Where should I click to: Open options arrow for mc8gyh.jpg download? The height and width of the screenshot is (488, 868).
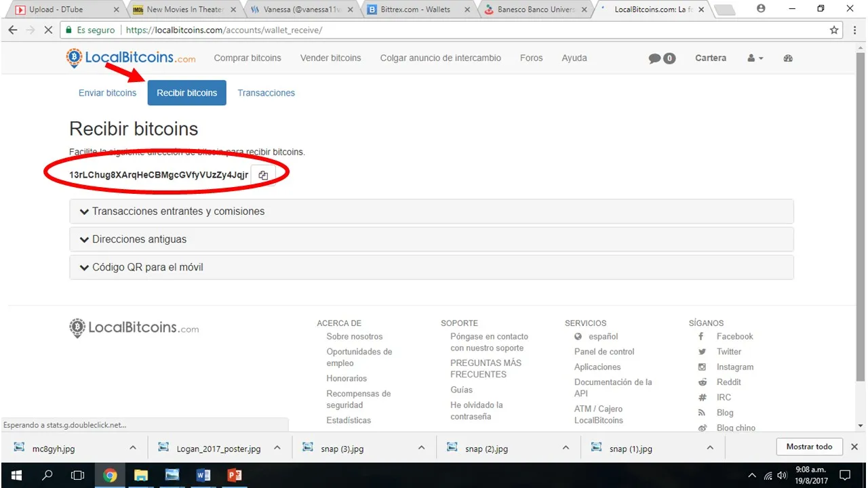tap(133, 448)
